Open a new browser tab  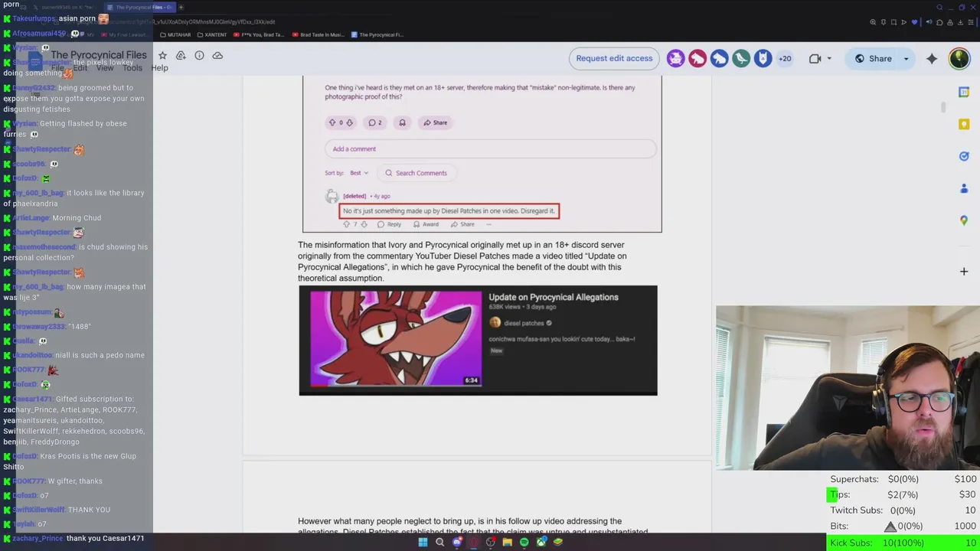(x=181, y=7)
